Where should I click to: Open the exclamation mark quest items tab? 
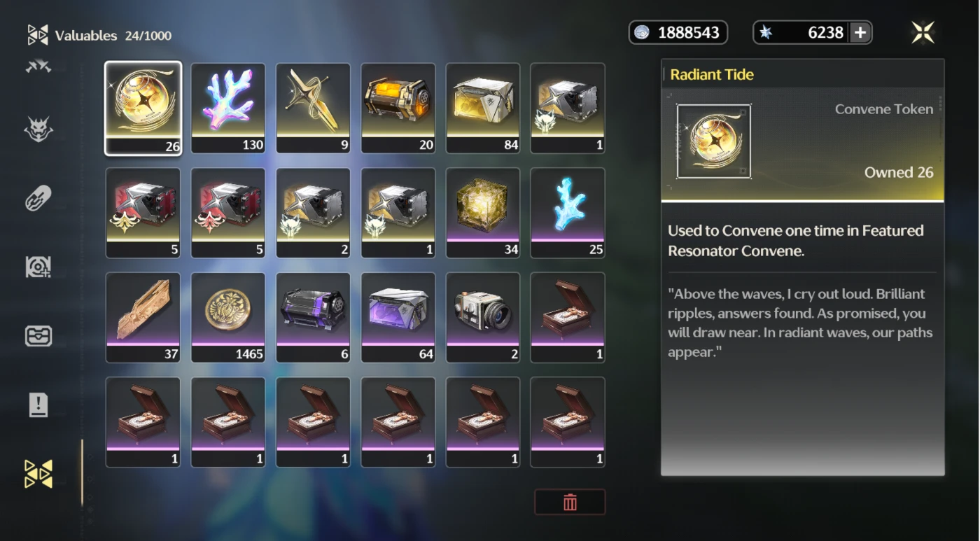(38, 405)
